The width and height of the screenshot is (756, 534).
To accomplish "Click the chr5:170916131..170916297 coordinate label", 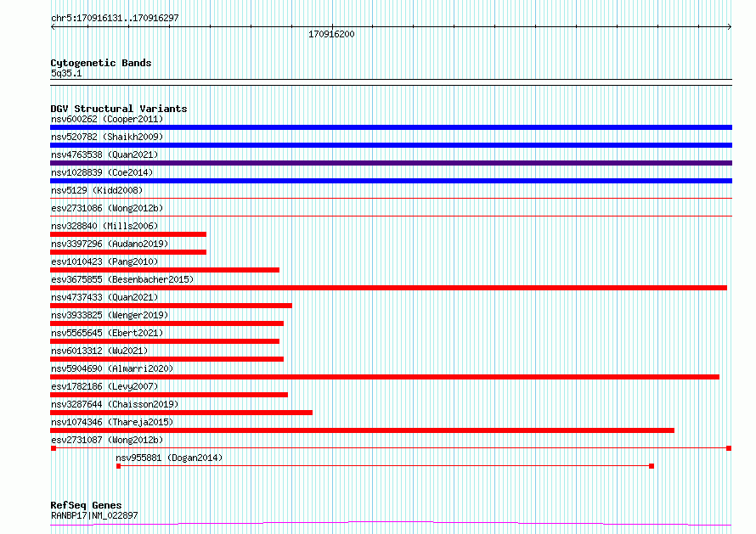I will [x=115, y=19].
